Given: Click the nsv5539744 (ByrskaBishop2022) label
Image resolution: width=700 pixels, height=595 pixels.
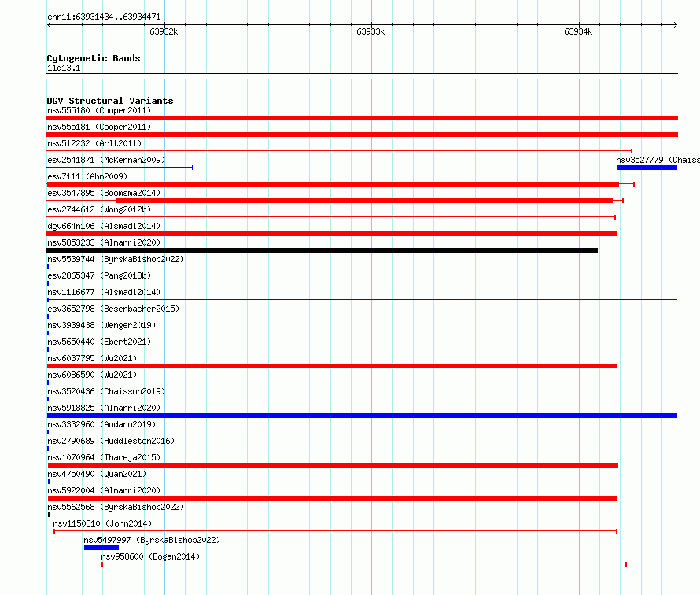Looking at the screenshot, I should (116, 259).
